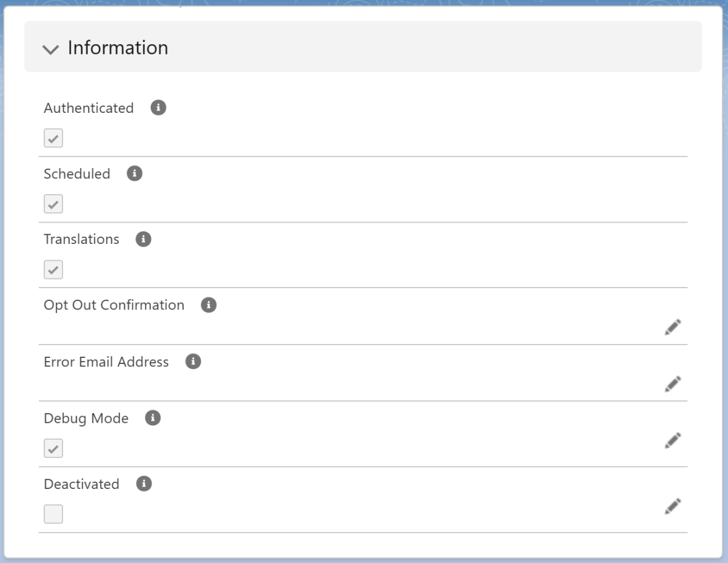Click the Debug Mode edit pencil
Screen dimensions: 728x563
click(x=672, y=440)
